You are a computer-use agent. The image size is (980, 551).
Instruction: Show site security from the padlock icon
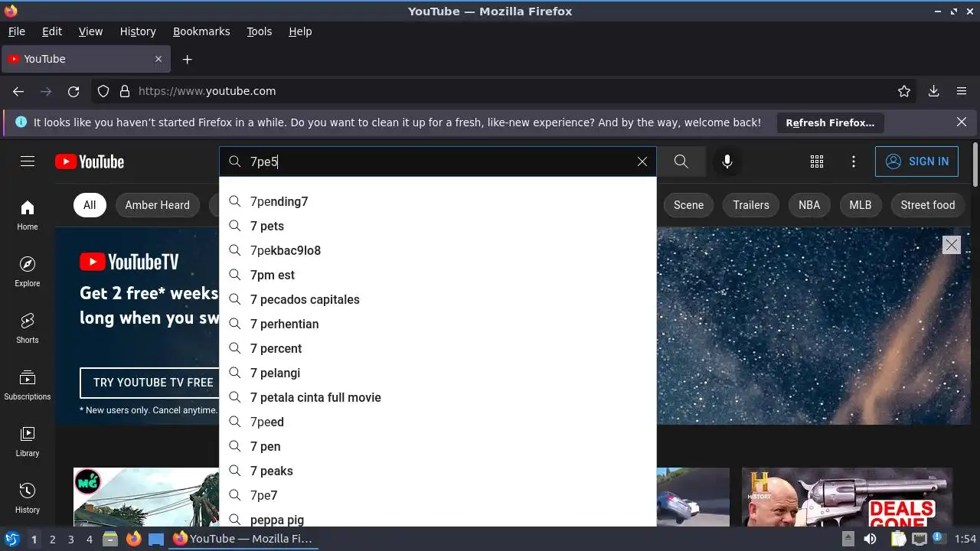(125, 91)
